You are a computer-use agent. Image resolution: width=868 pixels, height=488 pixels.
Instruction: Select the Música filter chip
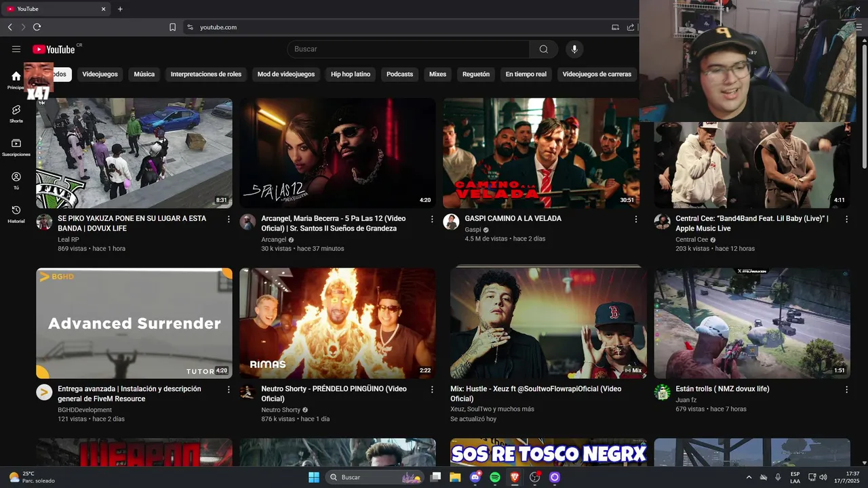pos(144,74)
